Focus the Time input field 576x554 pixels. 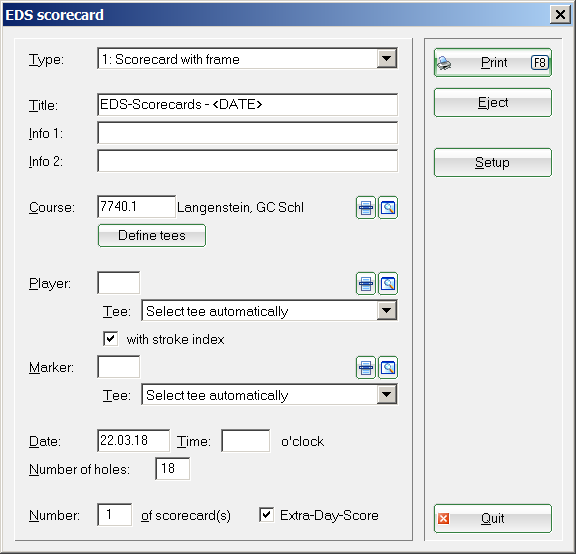pos(246,440)
